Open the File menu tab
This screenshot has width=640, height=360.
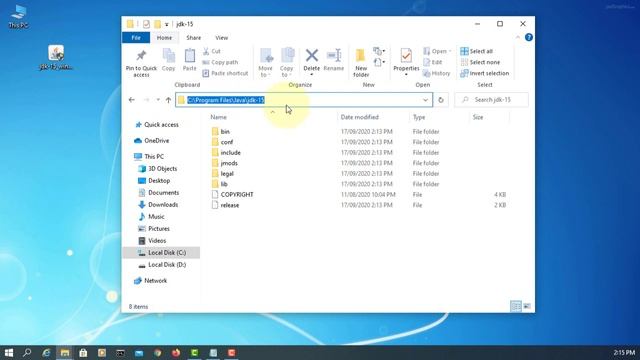pos(136,38)
